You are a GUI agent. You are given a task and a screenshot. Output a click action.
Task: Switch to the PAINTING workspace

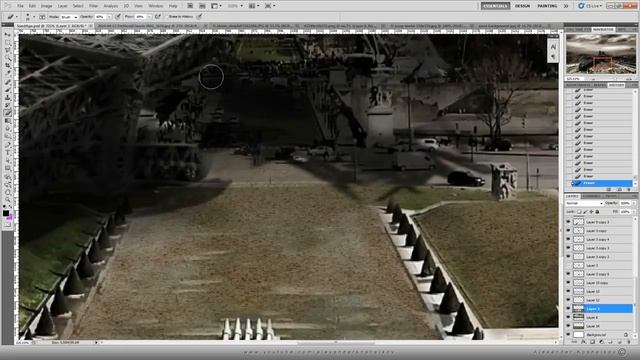click(x=547, y=6)
